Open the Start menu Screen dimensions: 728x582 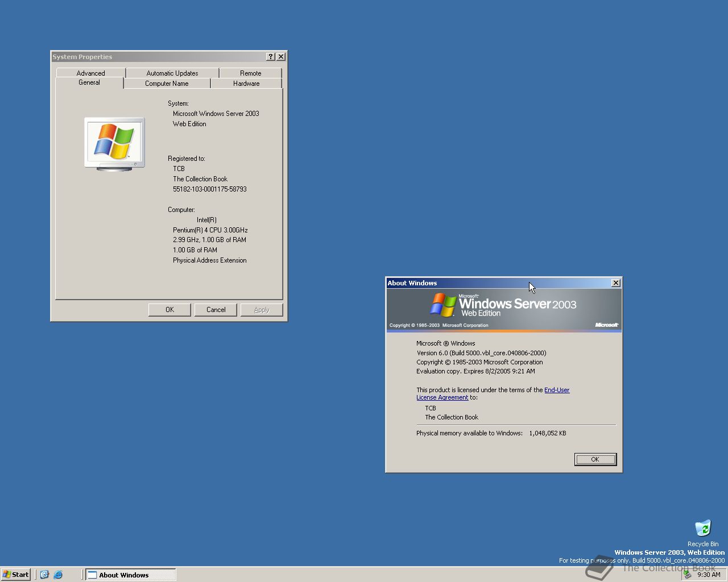[x=16, y=575]
